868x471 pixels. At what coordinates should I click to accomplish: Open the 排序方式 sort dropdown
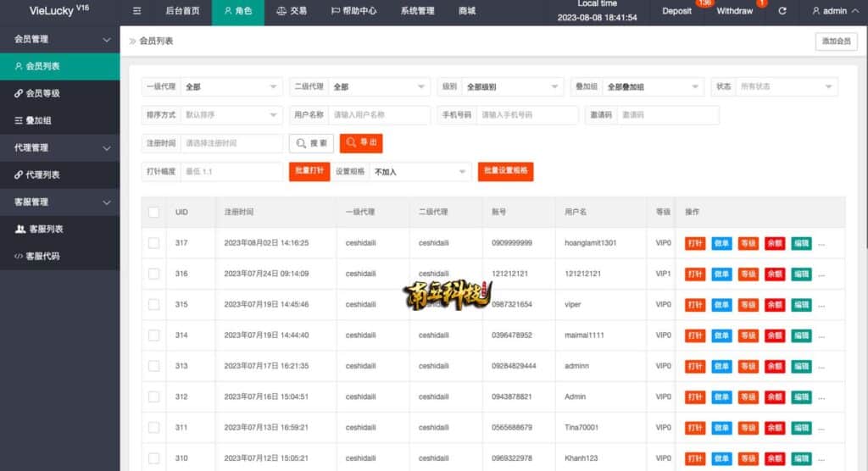pos(231,115)
